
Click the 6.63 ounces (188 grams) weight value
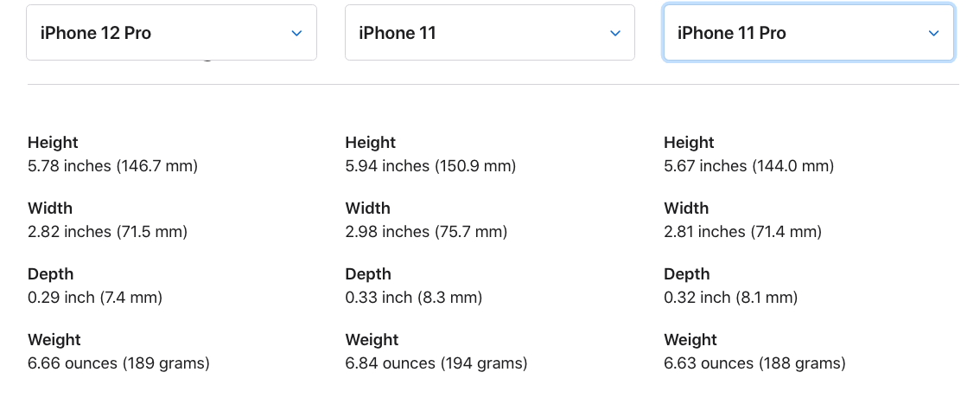754,363
